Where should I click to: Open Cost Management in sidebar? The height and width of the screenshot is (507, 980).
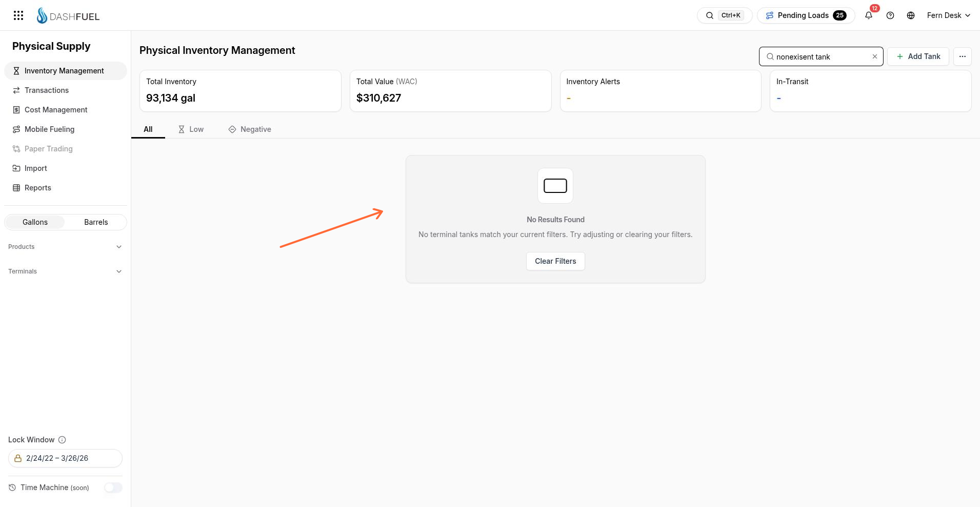click(x=66, y=110)
